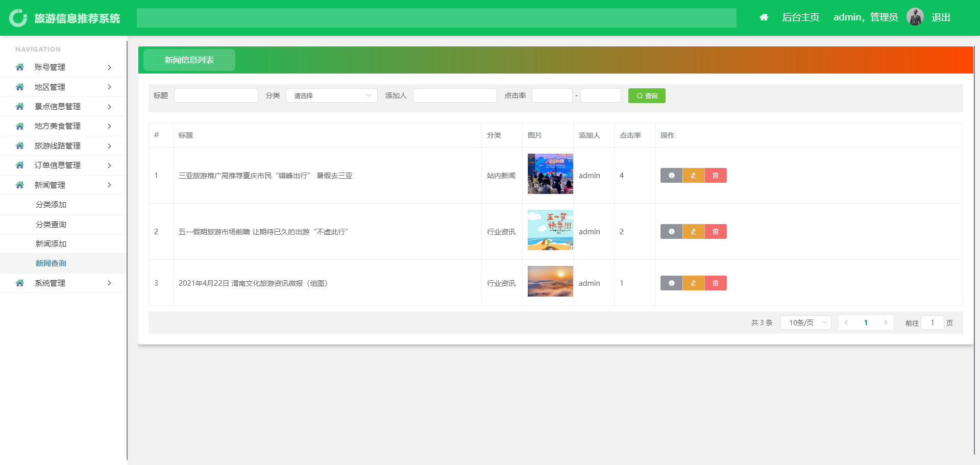Delete the 2021 Weinan tourism news row
980x465 pixels.
(716, 283)
